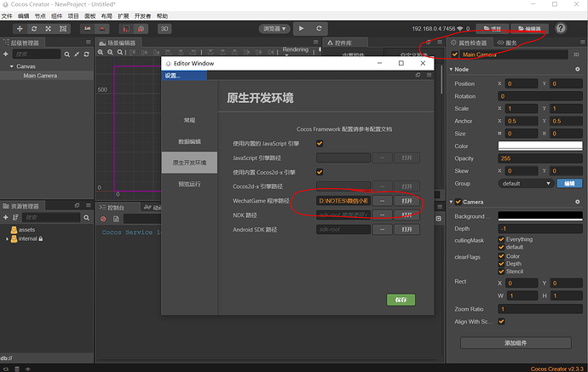This screenshot has width=588, height=372.
Task: Open Camera component settings gear
Action: click(578, 202)
